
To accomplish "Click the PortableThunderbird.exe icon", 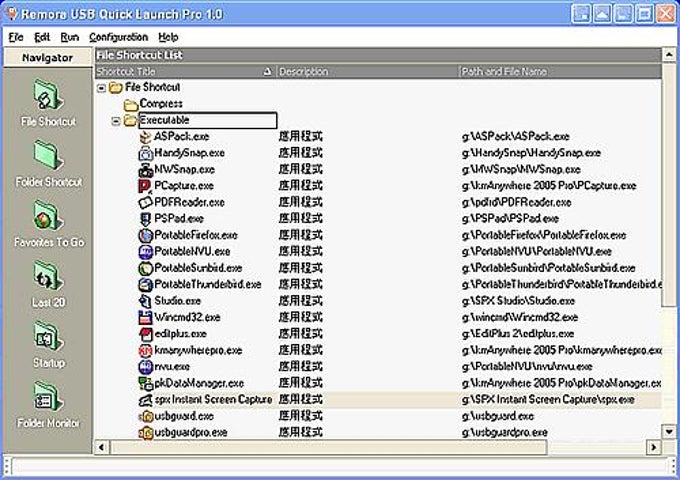I will pyautogui.click(x=145, y=285).
